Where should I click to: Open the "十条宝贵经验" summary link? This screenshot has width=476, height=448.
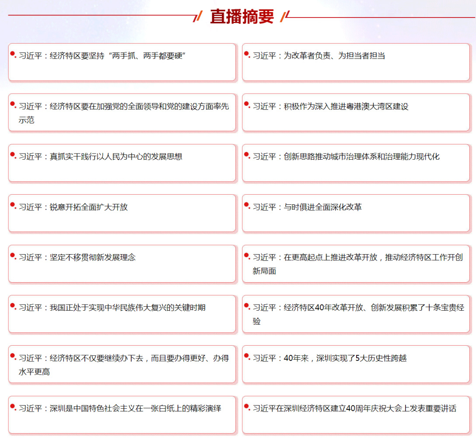(x=358, y=308)
